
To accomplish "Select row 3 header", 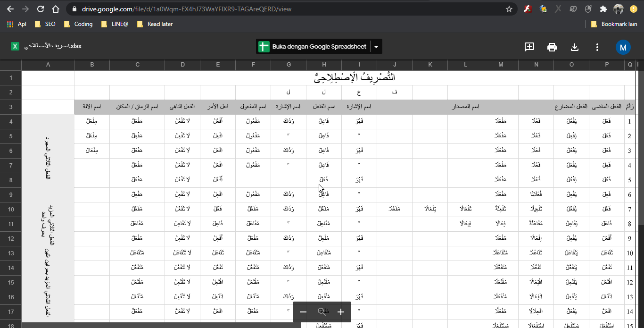I will point(11,107).
